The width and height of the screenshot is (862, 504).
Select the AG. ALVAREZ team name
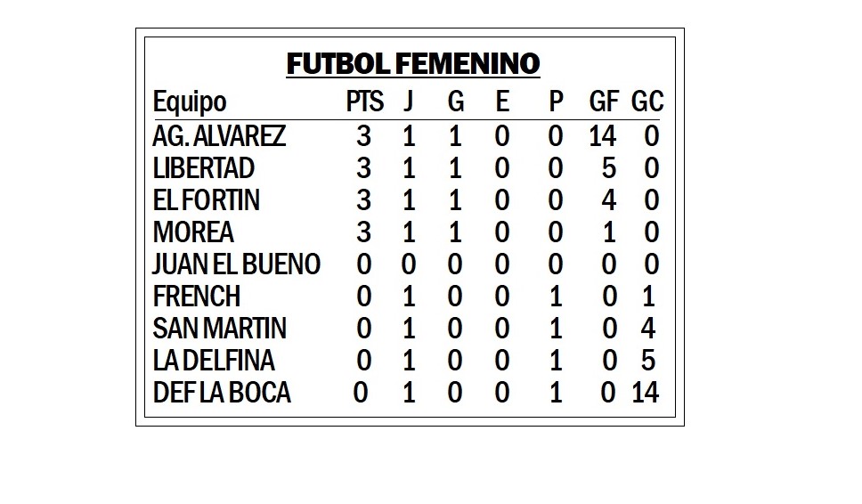(219, 136)
